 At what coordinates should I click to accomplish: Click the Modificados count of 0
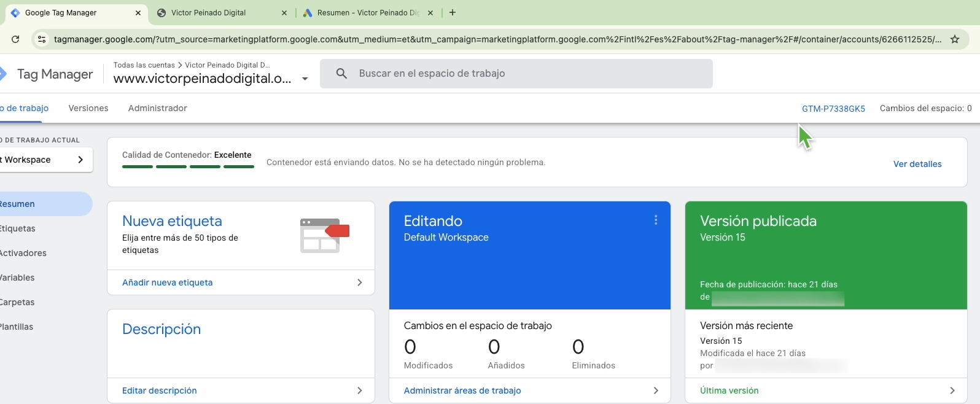pyautogui.click(x=410, y=348)
